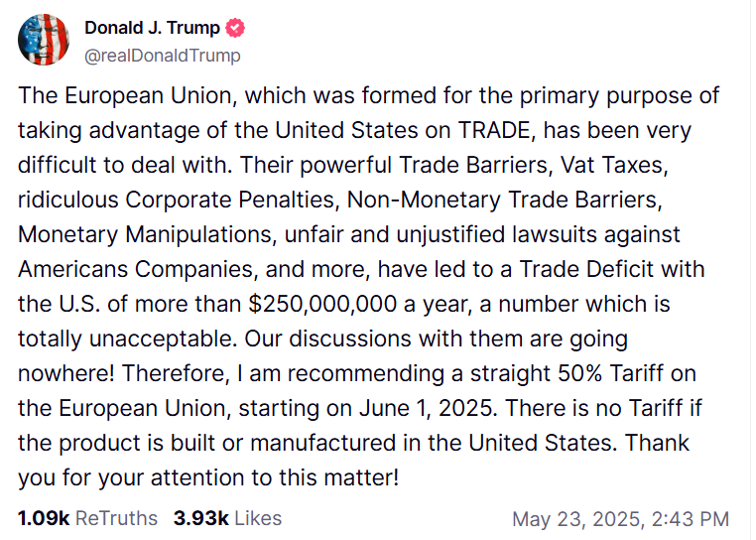Click the red verified badge icon
The height and width of the screenshot is (540, 756).
coord(235,28)
